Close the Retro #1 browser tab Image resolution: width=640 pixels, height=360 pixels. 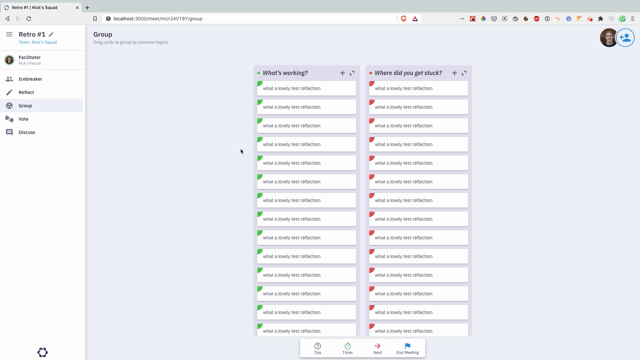77,7
